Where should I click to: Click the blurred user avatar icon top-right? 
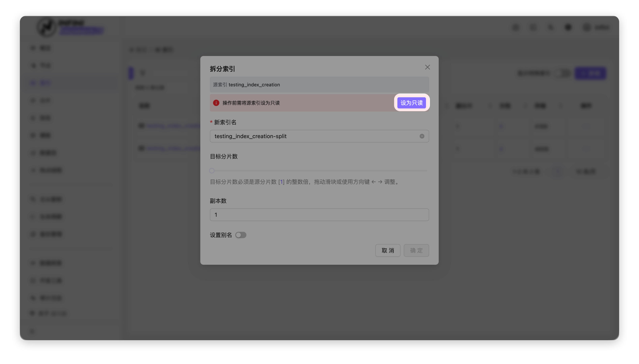587,27
